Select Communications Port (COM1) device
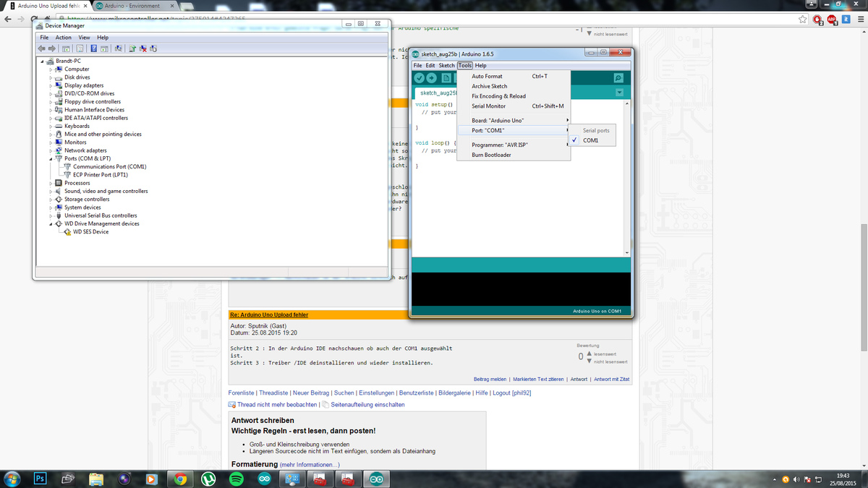868x488 pixels. point(109,166)
